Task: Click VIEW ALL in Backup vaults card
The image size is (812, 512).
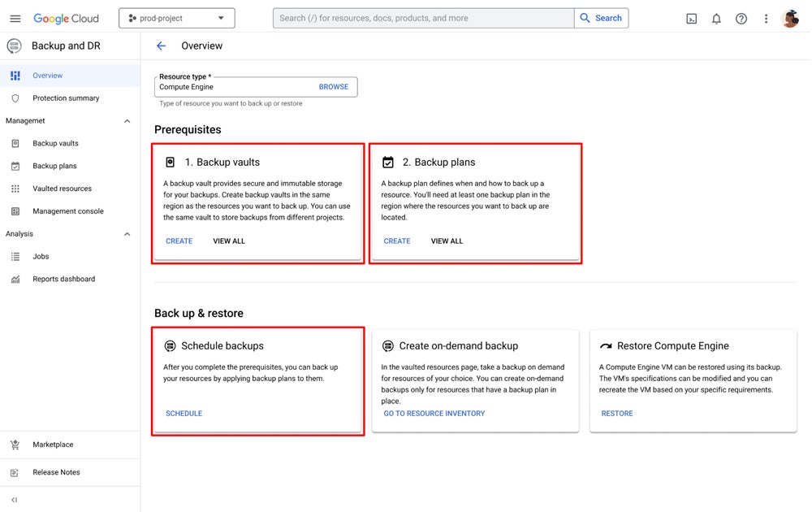Action: (229, 241)
